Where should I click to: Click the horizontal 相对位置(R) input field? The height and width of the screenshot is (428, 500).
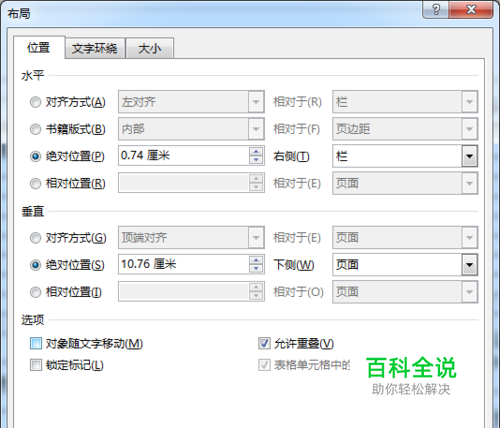tap(183, 183)
